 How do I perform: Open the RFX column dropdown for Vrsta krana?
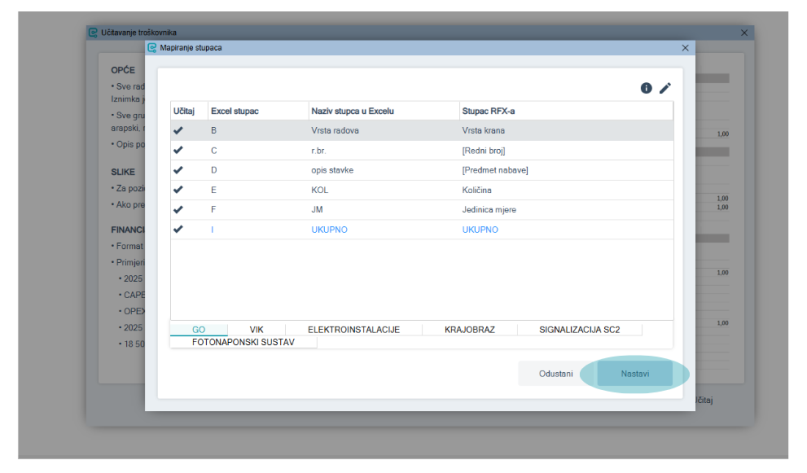click(x=564, y=130)
